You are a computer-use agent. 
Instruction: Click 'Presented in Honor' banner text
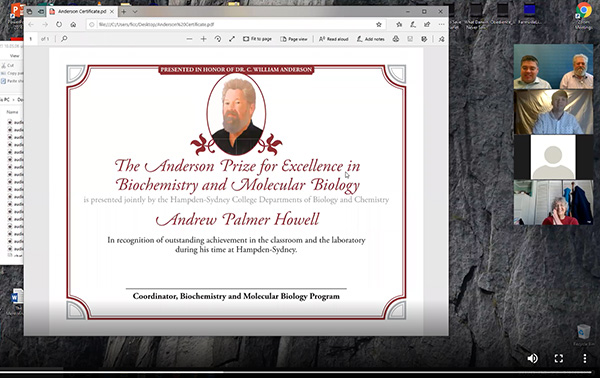[236, 70]
